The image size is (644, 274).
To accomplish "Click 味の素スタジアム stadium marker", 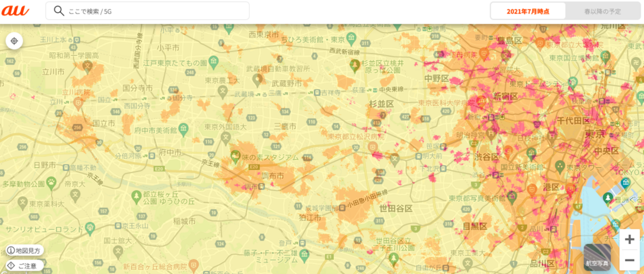I will tap(235, 157).
